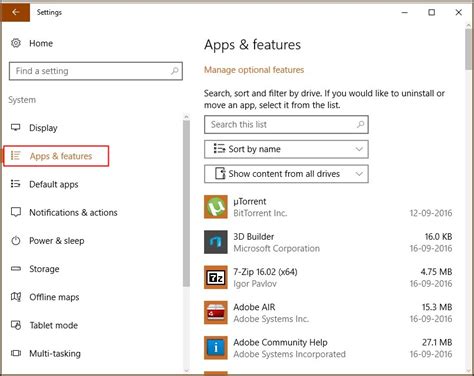Click the System section heading
Image resolution: width=474 pixels, height=376 pixels.
22,100
